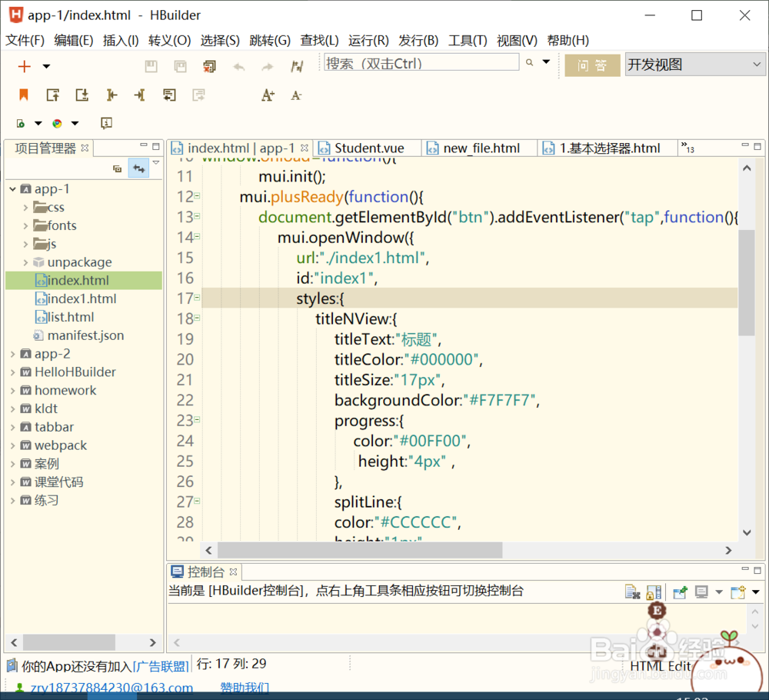
Task: Open the dropdown arrow next to the search magnifier
Action: [546, 62]
